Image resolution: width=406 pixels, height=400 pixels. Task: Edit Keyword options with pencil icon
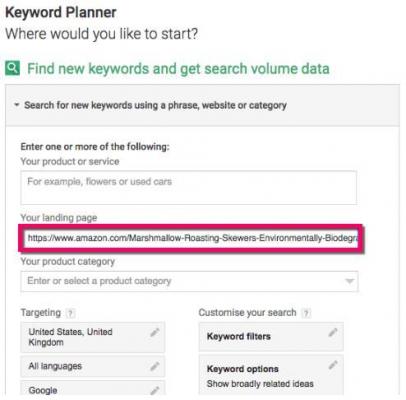tap(333, 365)
